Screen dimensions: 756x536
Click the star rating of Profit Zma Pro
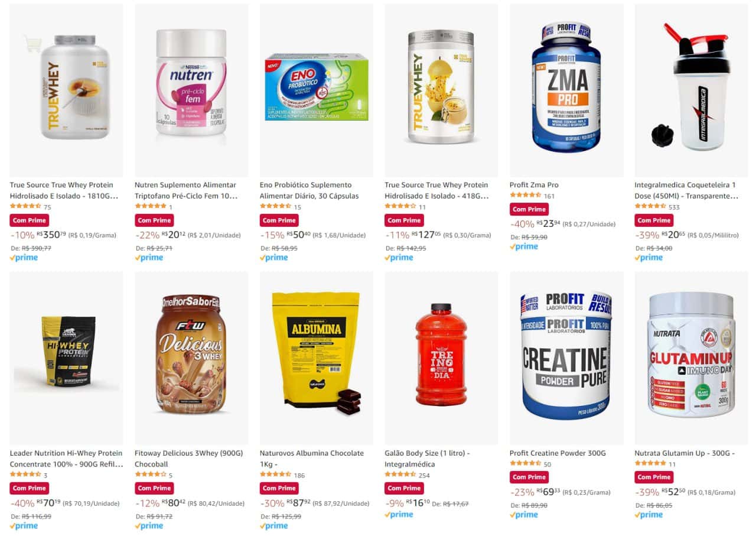pyautogui.click(x=525, y=196)
